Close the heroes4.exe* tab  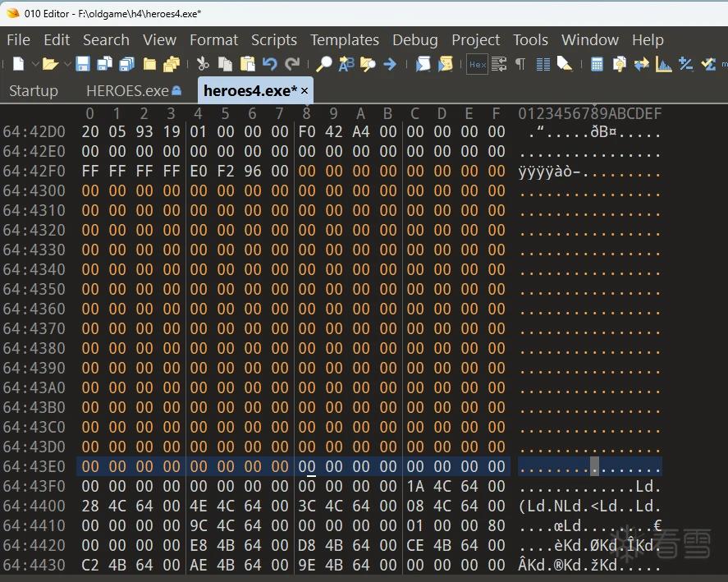click(304, 90)
